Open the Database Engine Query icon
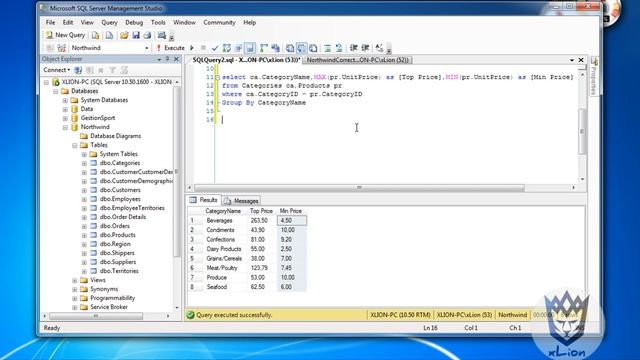This screenshot has height=360, width=640. (x=96, y=36)
